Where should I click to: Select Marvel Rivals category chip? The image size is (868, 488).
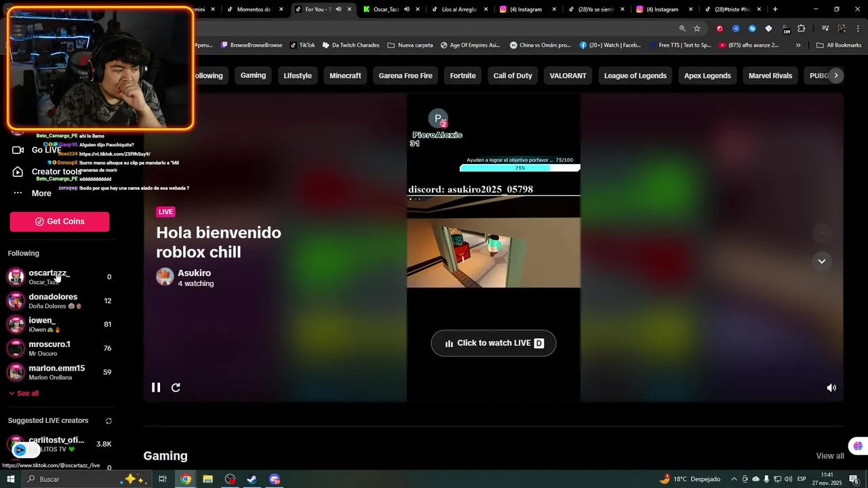click(x=770, y=75)
